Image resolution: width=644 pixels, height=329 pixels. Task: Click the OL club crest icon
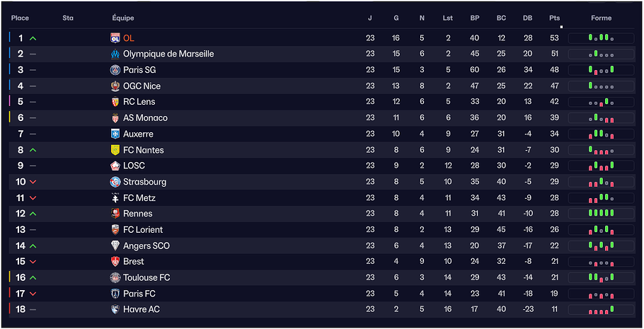[x=115, y=38]
